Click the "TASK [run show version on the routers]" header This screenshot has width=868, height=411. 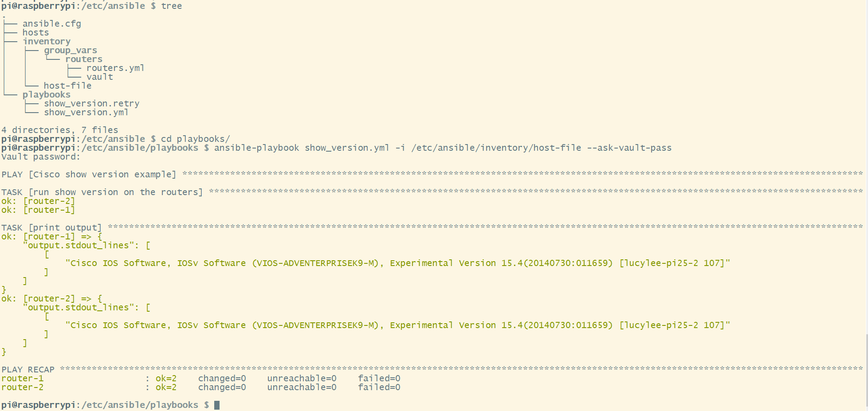102,192
